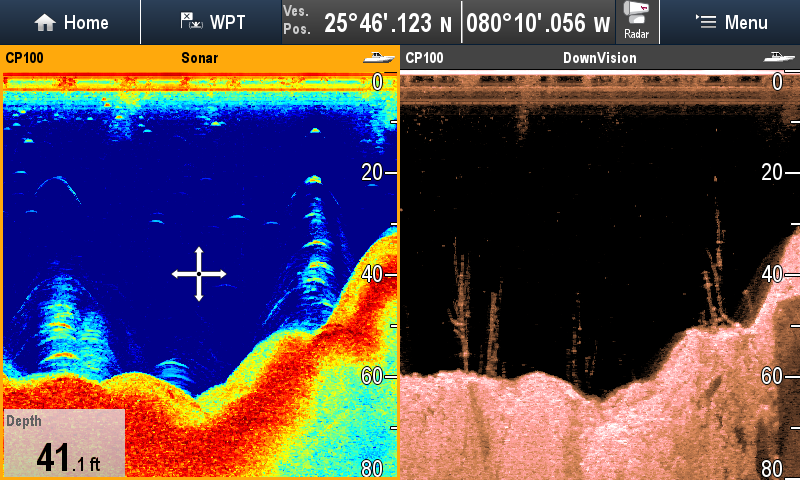Tap the 20 depth mark on Sonar scale
The width and height of the screenshot is (800, 480).
372,172
